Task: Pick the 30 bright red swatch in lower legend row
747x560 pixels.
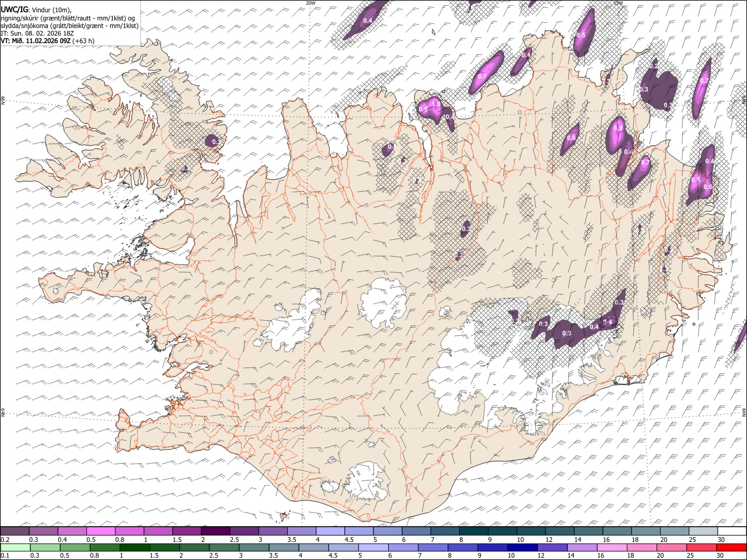Action: click(x=732, y=547)
